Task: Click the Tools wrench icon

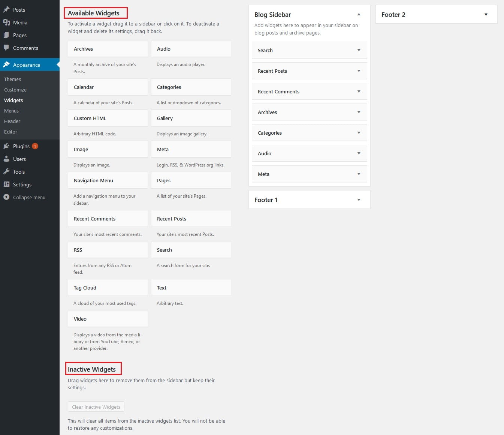Action: point(6,171)
